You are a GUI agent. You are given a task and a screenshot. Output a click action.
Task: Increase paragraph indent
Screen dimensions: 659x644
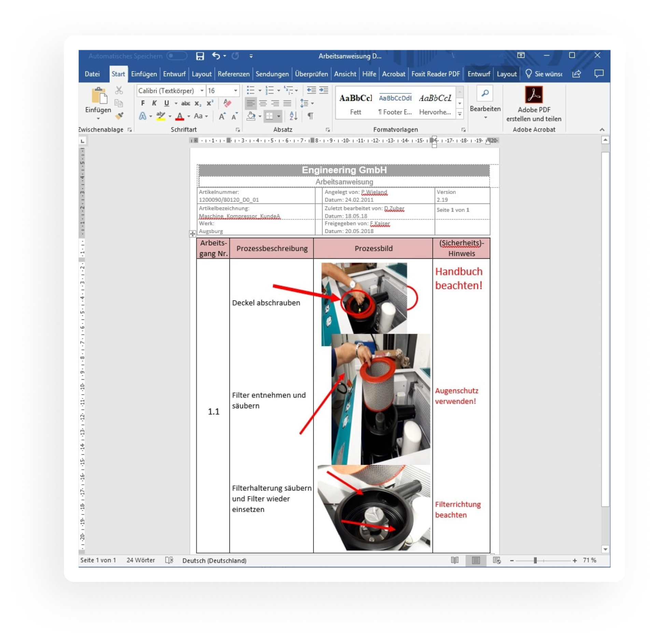323,90
